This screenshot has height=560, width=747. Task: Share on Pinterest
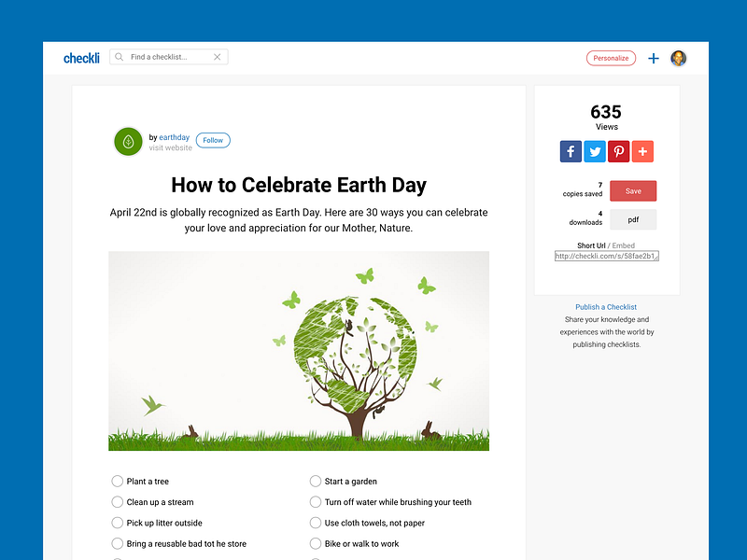tap(618, 151)
